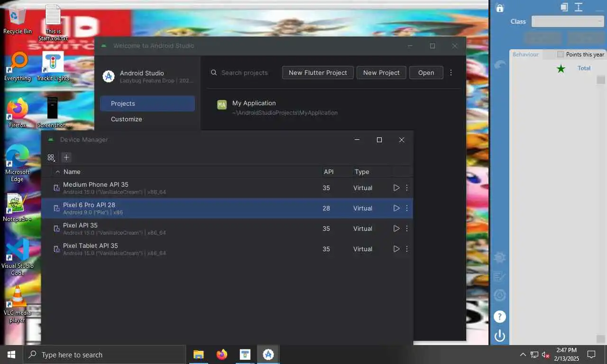Toggle the Points this year checkbox
Viewport: 607px width, 364px height.
(x=561, y=54)
